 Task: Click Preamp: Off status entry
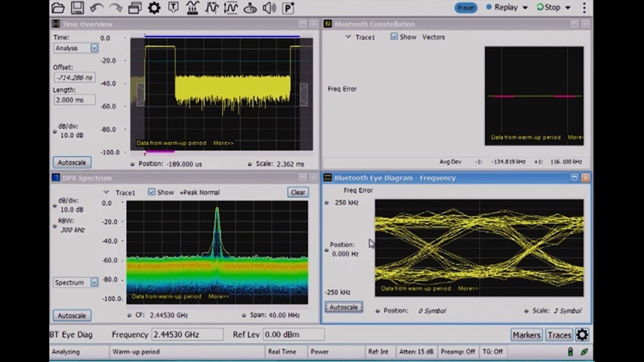tap(458, 352)
